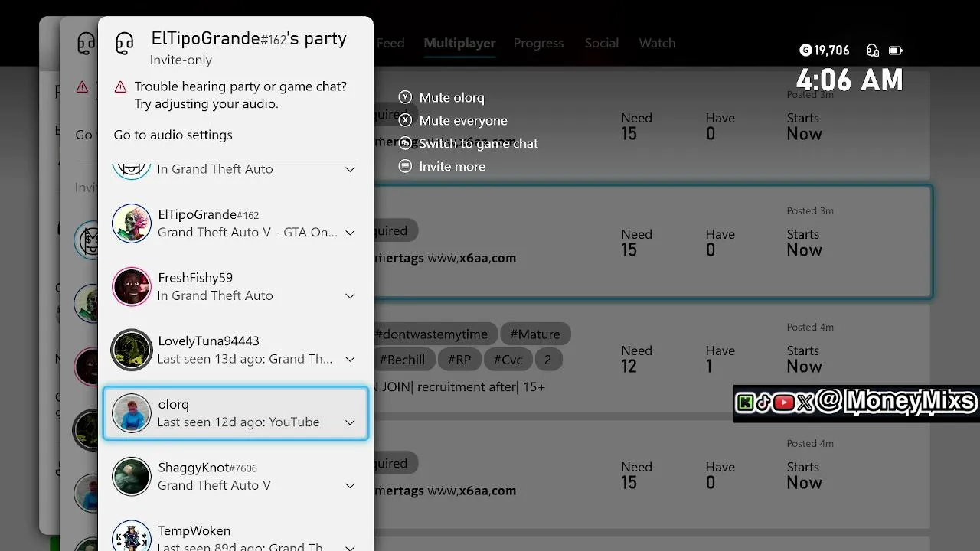The height and width of the screenshot is (551, 980).
Task: Open ShaggyKnot#7606's avatar picture
Action: 132,476
